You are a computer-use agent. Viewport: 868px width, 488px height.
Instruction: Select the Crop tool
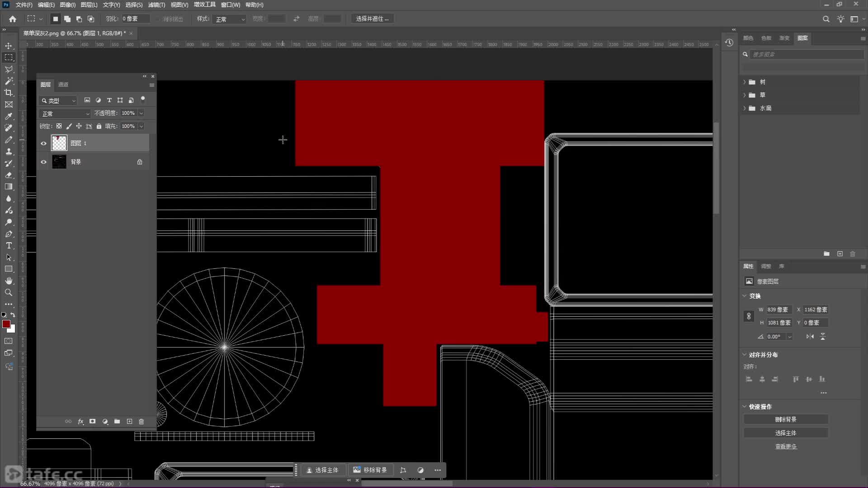[9, 93]
